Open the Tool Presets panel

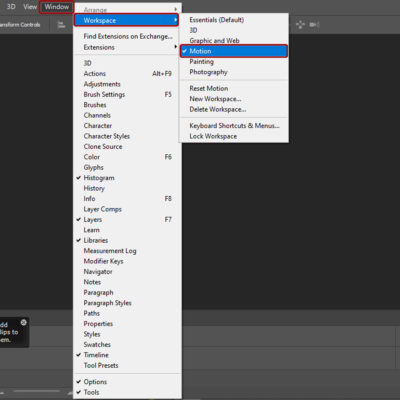tap(127, 366)
